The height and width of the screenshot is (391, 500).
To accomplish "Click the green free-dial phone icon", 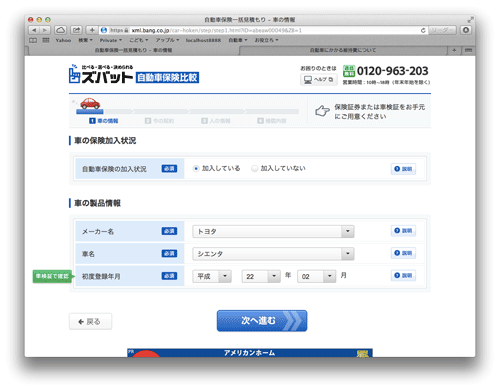I will [x=349, y=71].
